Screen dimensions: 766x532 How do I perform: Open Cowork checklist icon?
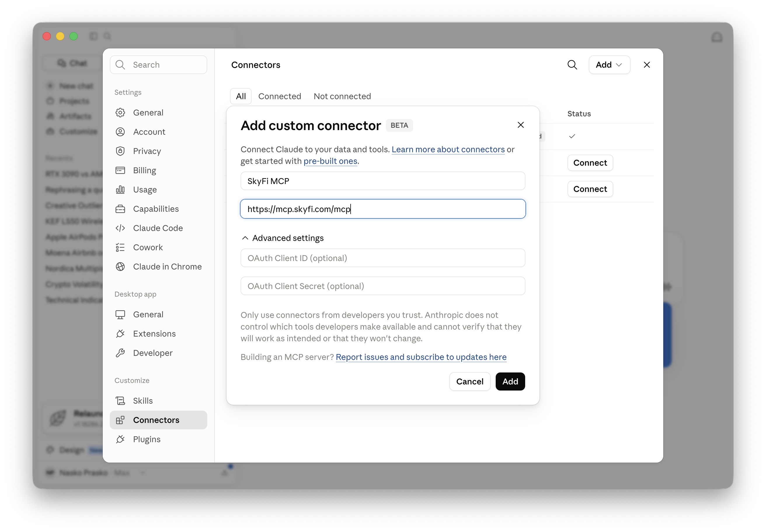pyautogui.click(x=120, y=248)
